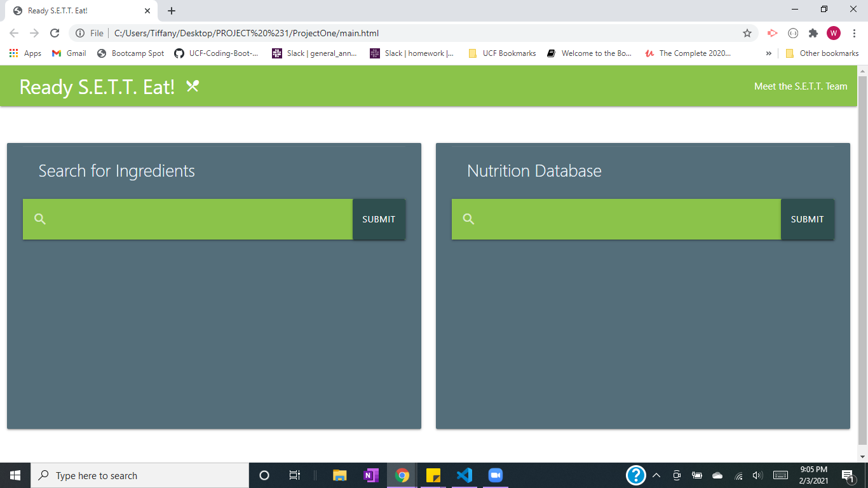Open Sticky Notes from the taskbar
The width and height of the screenshot is (868, 488).
tap(433, 475)
